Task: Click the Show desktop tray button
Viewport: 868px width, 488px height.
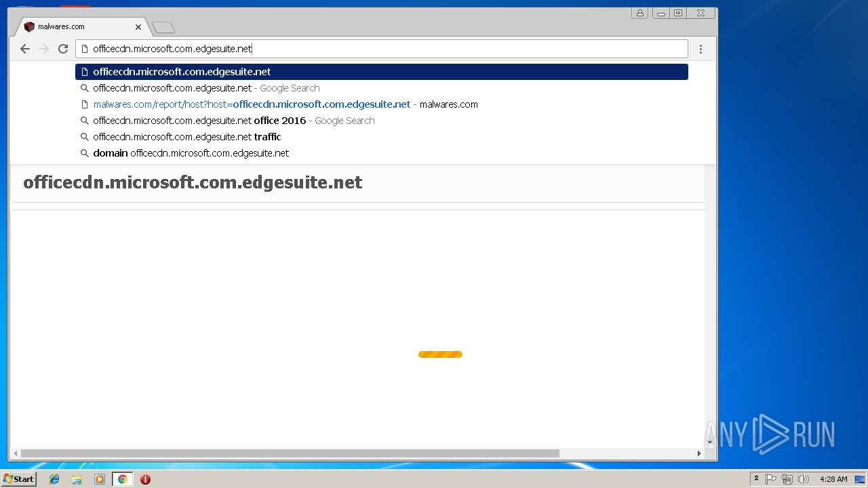Action: [x=860, y=479]
